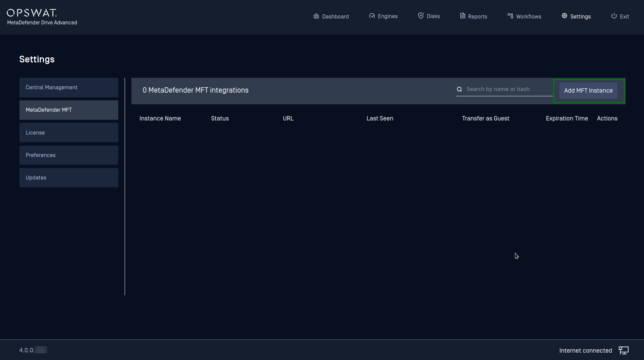Open the Dashboard menu item
The width and height of the screenshot is (644, 360).
pyautogui.click(x=331, y=16)
